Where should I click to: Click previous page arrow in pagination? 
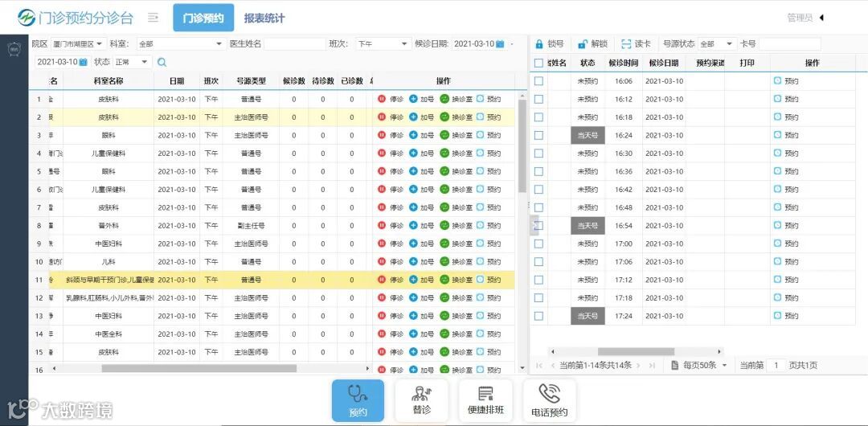click(552, 365)
